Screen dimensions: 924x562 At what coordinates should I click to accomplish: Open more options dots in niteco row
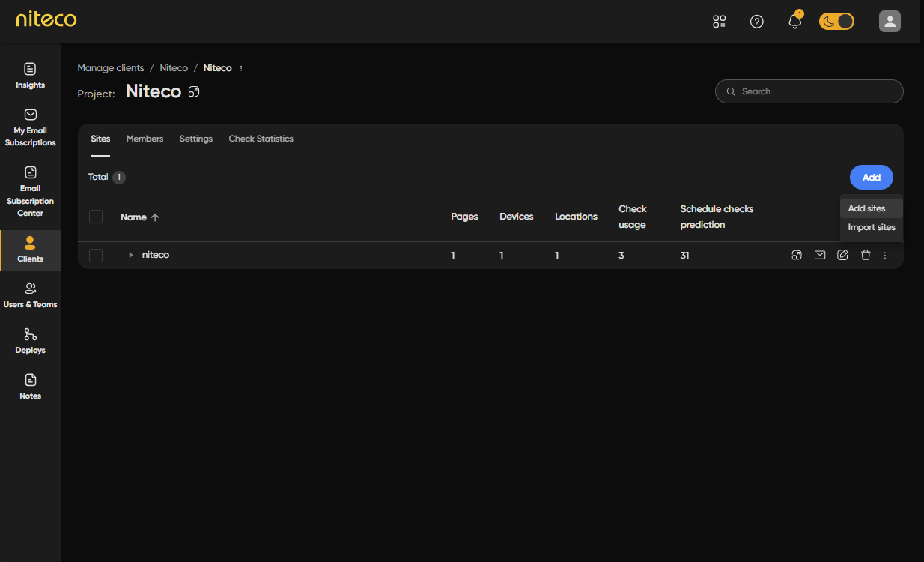885,256
